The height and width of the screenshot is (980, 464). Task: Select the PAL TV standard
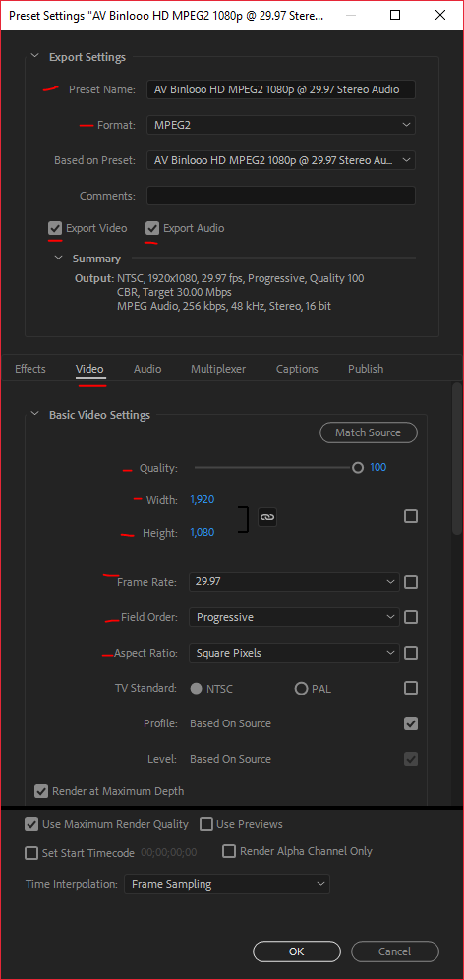[302, 689]
